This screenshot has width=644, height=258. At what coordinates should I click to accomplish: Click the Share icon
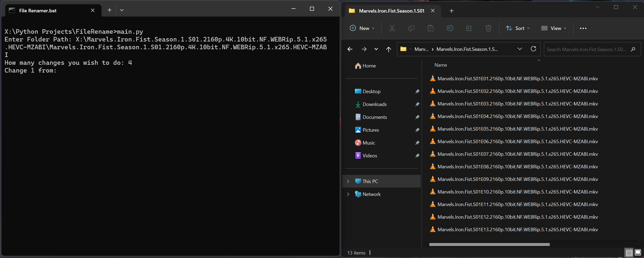pos(469,28)
